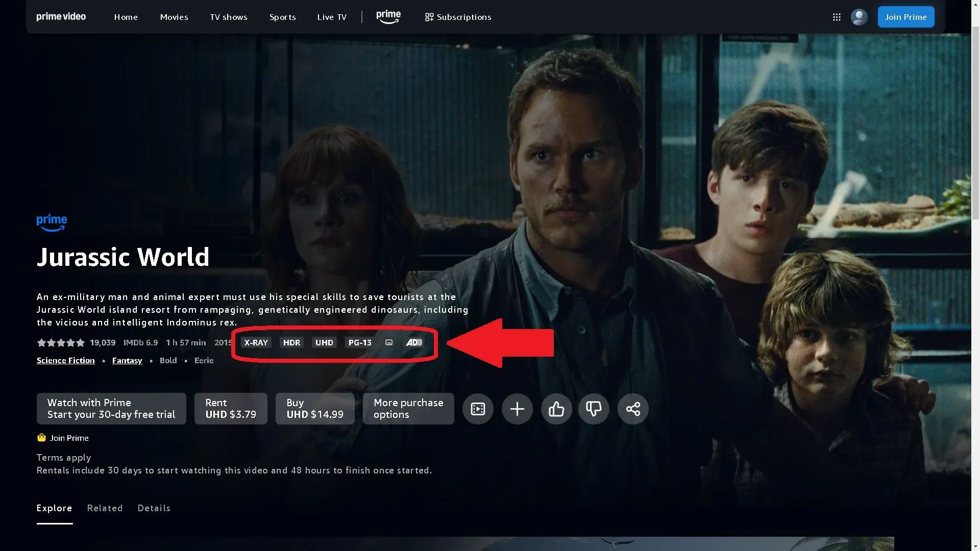Viewport: 980px width, 551px height.
Task: Click the audio description AD badge
Action: click(x=414, y=342)
